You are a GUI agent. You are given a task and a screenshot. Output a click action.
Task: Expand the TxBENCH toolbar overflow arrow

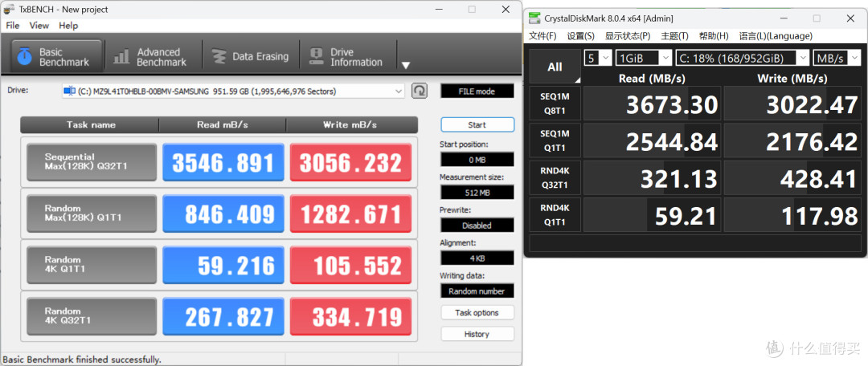point(406,65)
